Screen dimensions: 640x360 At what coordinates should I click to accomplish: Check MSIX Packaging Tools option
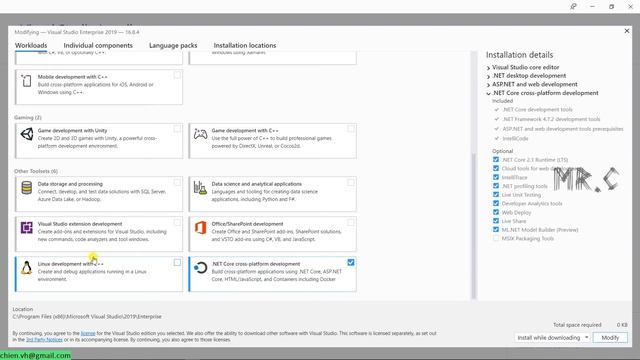click(496, 238)
